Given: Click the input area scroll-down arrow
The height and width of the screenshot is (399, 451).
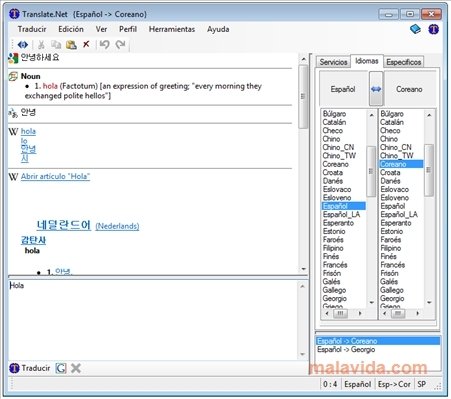Looking at the screenshot, I should (x=303, y=354).
